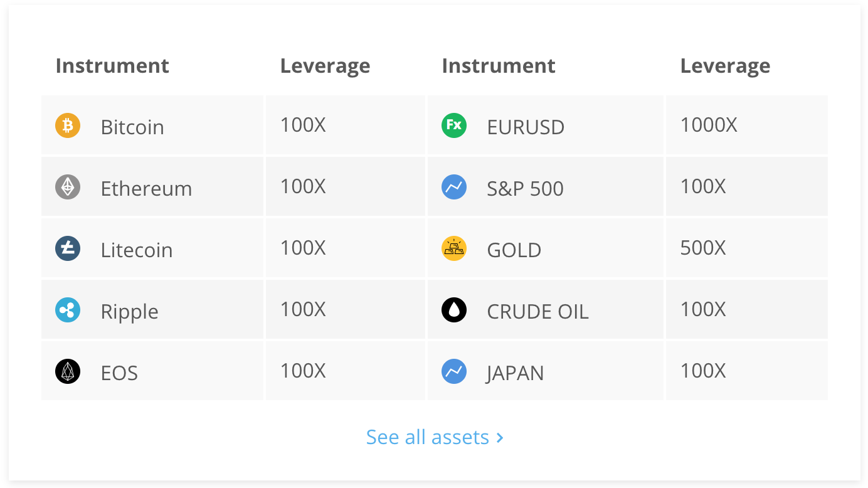Click the left Instrument column header
The width and height of the screenshot is (868, 488).
(x=112, y=66)
